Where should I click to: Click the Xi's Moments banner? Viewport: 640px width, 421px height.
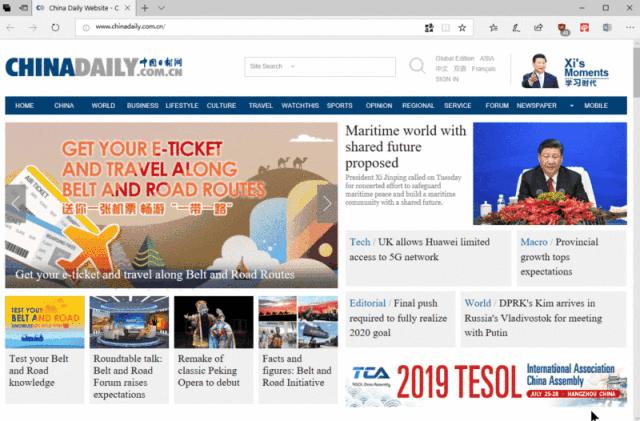pyautogui.click(x=565, y=71)
